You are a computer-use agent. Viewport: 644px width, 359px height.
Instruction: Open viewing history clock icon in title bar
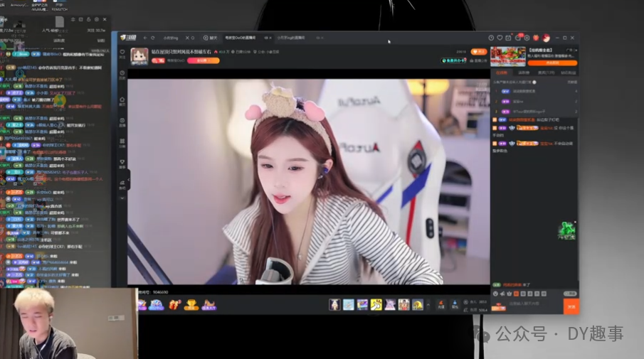(491, 38)
